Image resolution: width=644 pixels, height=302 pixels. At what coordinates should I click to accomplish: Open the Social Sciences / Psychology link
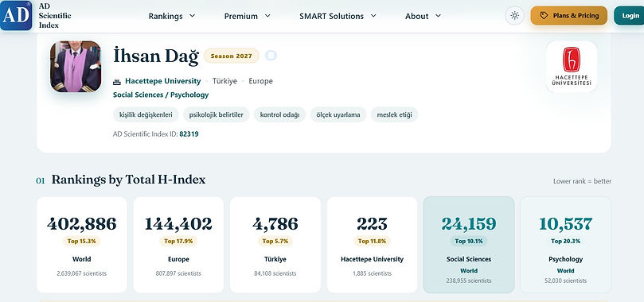pyautogui.click(x=161, y=95)
